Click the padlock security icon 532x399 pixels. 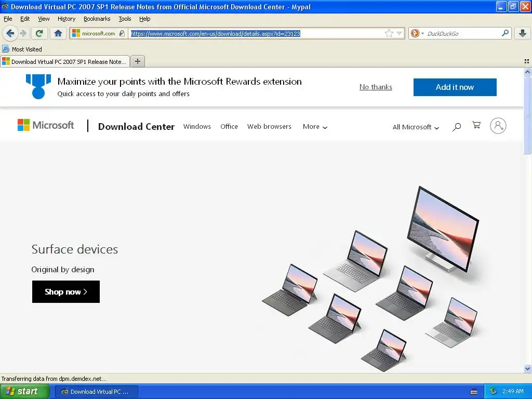(122, 33)
